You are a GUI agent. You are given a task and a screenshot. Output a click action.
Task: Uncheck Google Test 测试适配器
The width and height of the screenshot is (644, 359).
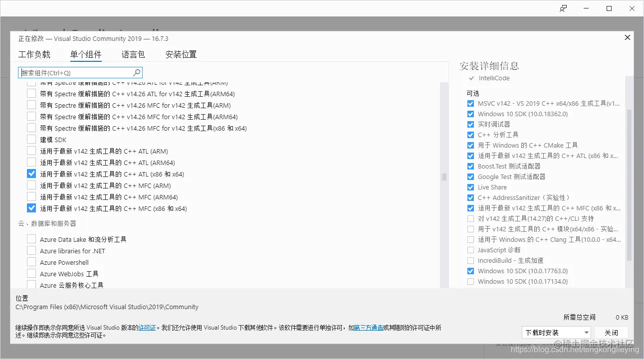(470, 177)
